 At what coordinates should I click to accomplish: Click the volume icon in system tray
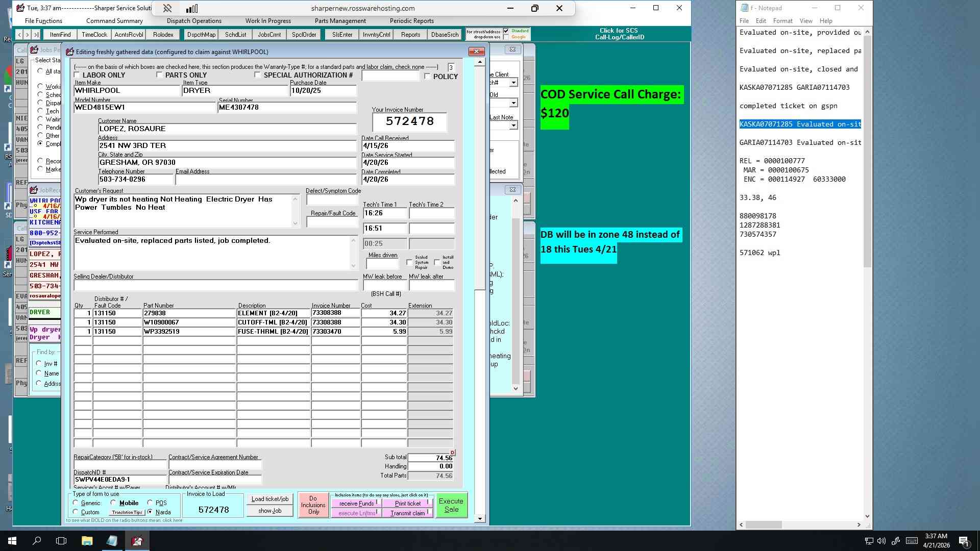pyautogui.click(x=881, y=541)
